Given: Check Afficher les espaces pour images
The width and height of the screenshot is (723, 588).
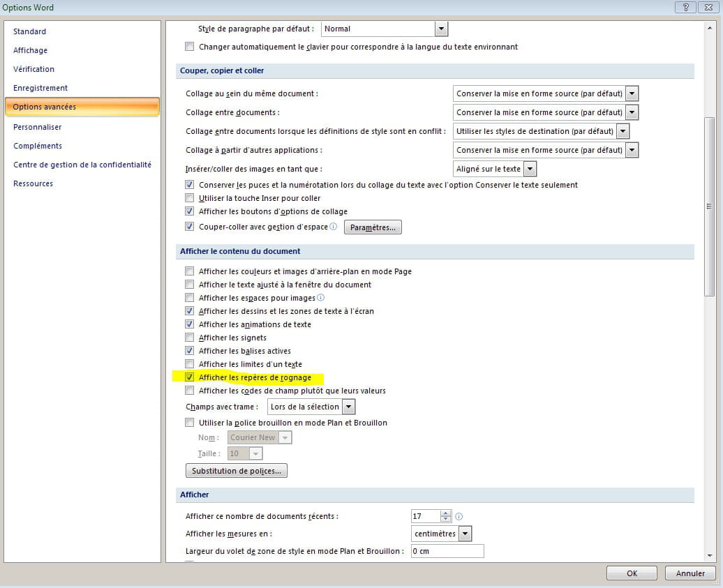Looking at the screenshot, I should pyautogui.click(x=190, y=298).
